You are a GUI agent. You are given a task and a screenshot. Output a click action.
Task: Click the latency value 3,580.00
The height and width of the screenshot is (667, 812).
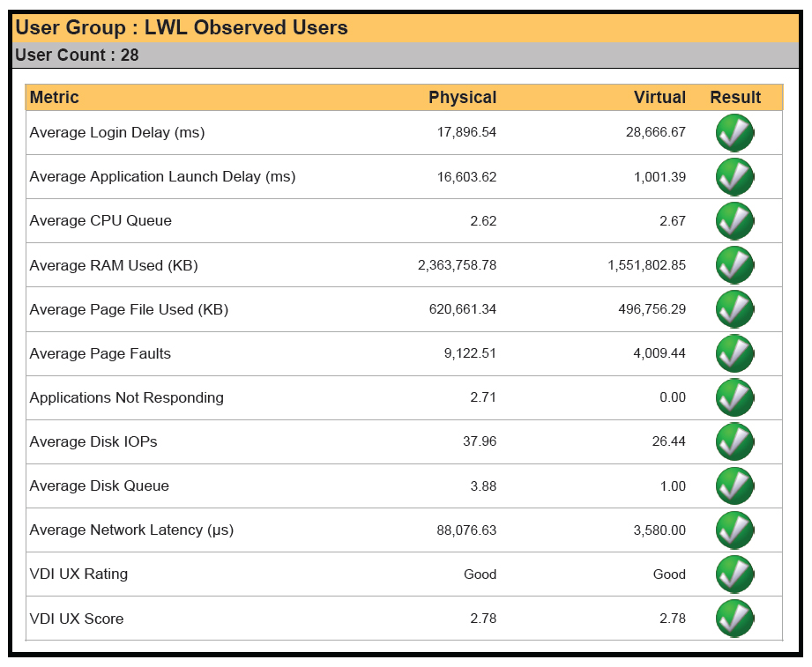659,530
